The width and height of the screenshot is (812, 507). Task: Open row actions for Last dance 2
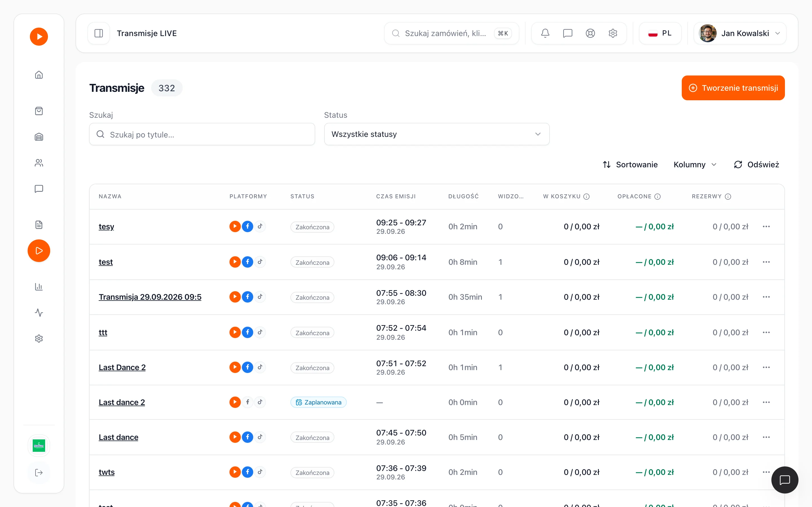coord(766,403)
